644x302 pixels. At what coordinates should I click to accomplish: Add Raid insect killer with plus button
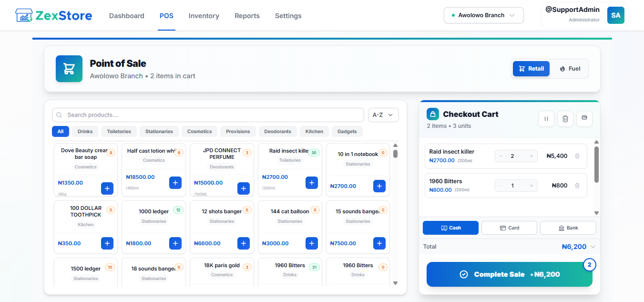point(312,183)
